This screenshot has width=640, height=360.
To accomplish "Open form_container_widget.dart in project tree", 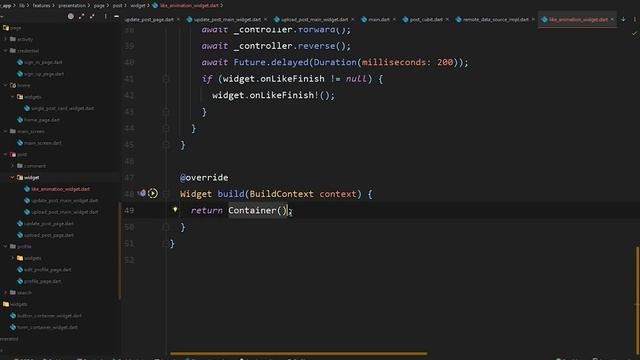I will (x=44, y=327).
